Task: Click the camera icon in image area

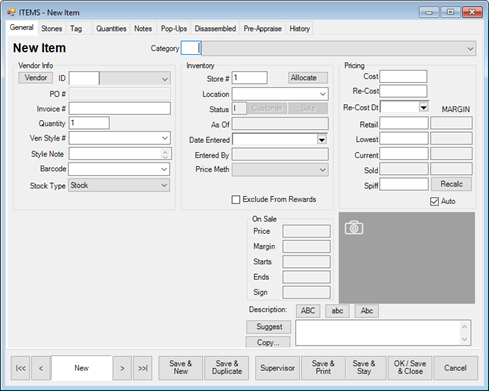Action: pos(354,228)
